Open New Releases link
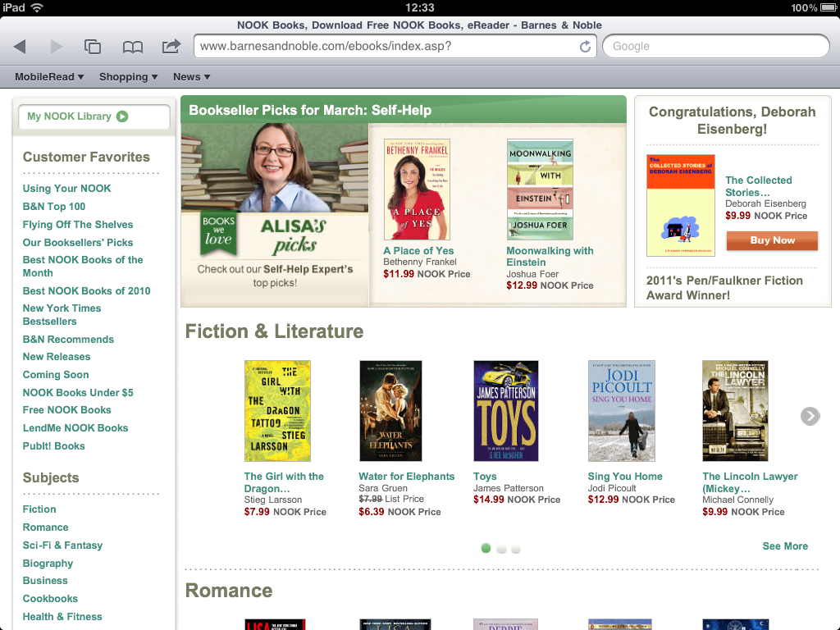Viewport: 840px width, 630px height. [57, 357]
